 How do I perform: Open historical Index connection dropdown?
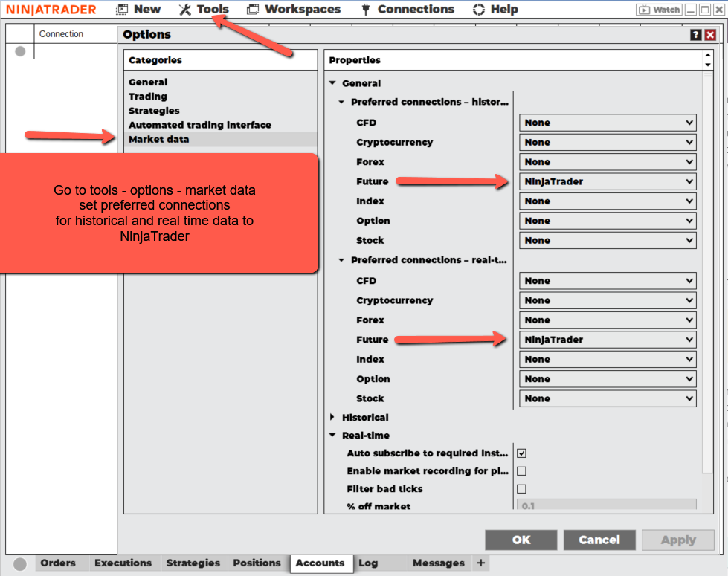pos(608,201)
